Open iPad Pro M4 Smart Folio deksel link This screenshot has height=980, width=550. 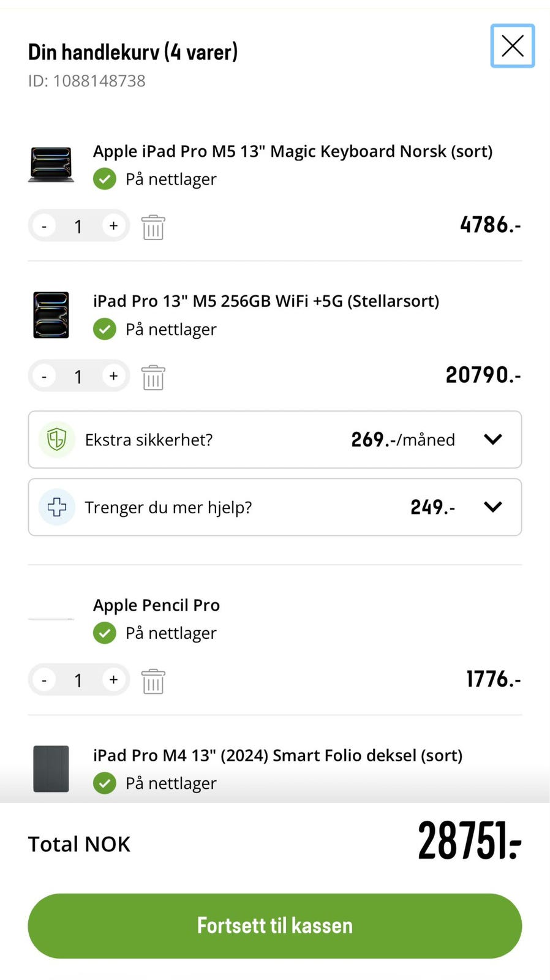click(x=277, y=755)
